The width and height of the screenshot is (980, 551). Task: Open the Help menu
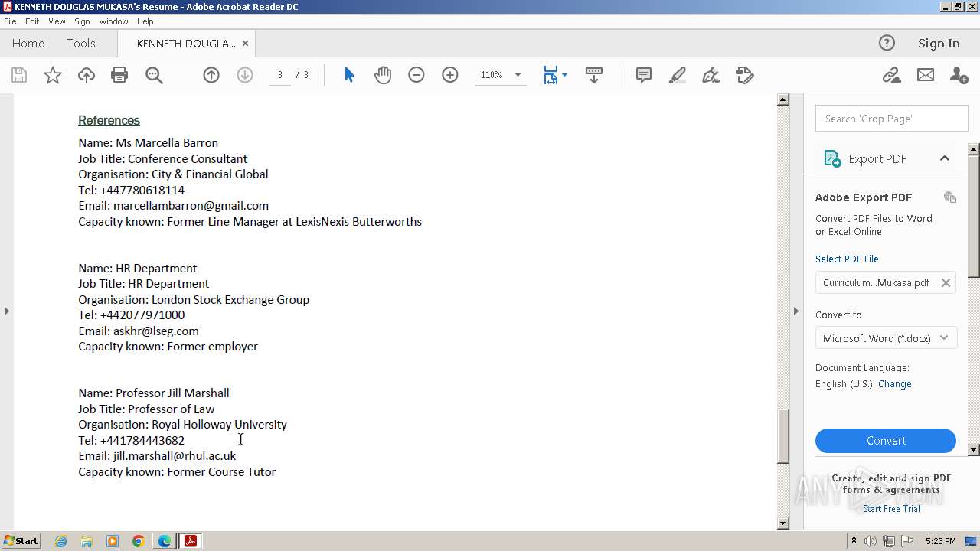coord(145,21)
